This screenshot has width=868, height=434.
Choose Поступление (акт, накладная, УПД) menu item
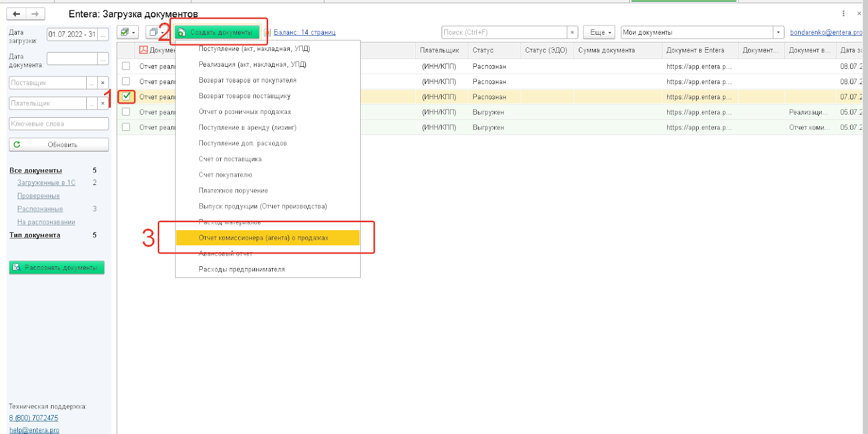point(268,49)
